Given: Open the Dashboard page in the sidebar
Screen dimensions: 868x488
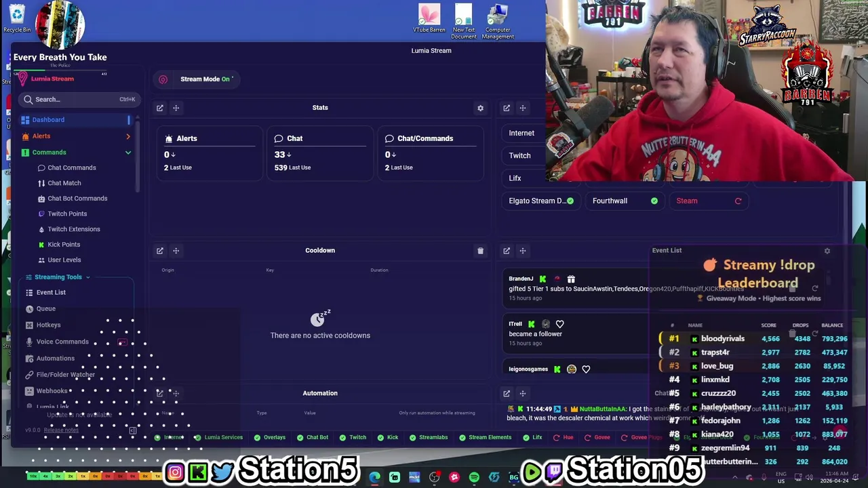Looking at the screenshot, I should pos(75,120).
